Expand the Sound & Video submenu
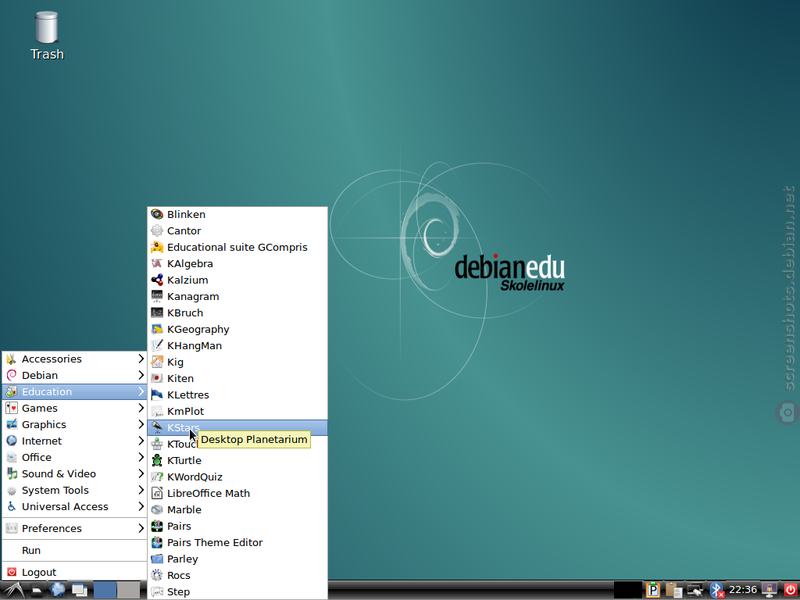This screenshot has width=800, height=600. 74,473
